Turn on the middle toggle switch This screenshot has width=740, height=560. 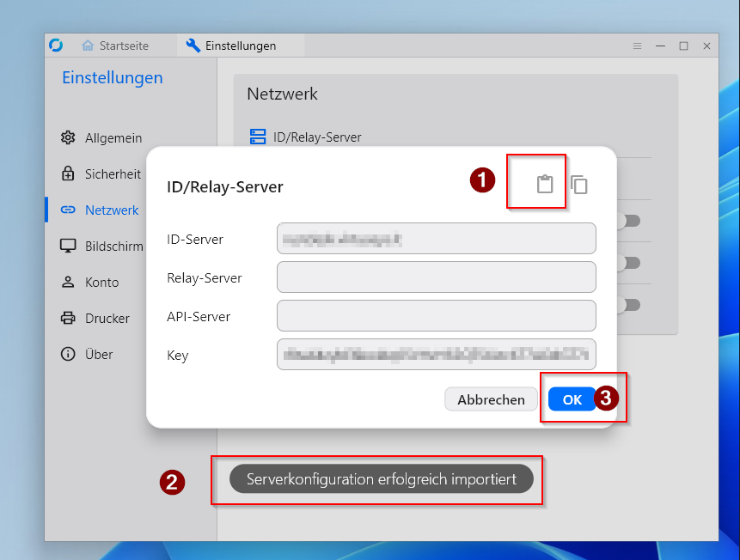point(629,264)
